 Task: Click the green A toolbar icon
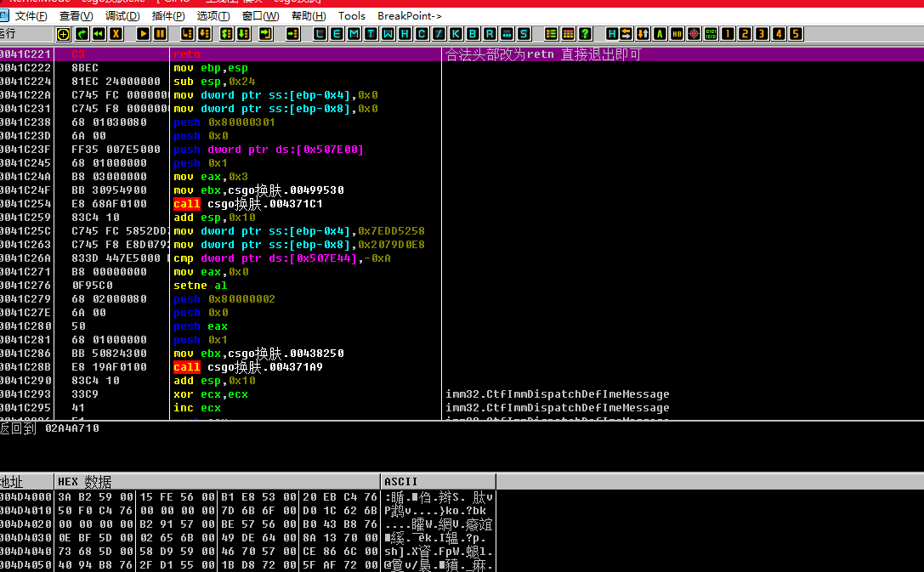pos(660,34)
